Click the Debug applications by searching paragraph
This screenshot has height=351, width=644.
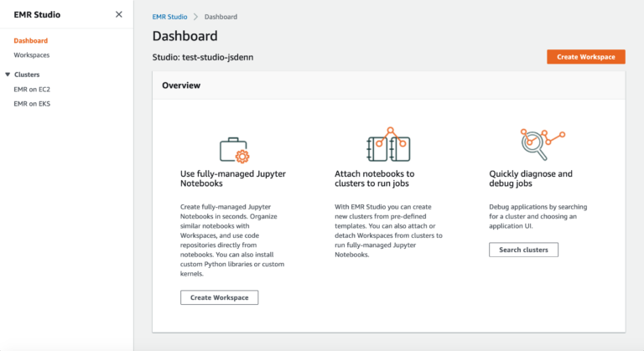538,216
